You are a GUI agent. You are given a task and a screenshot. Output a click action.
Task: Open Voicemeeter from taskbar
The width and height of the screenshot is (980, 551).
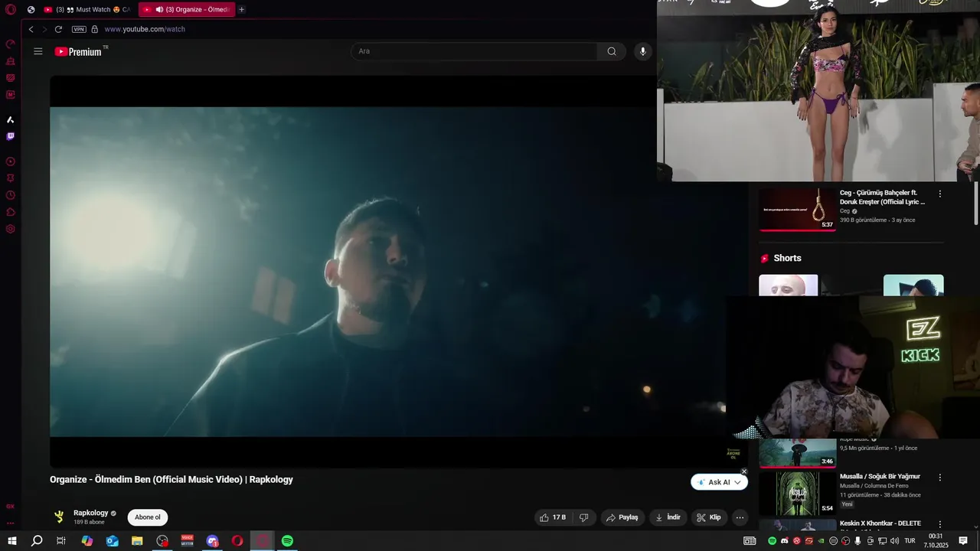187,541
